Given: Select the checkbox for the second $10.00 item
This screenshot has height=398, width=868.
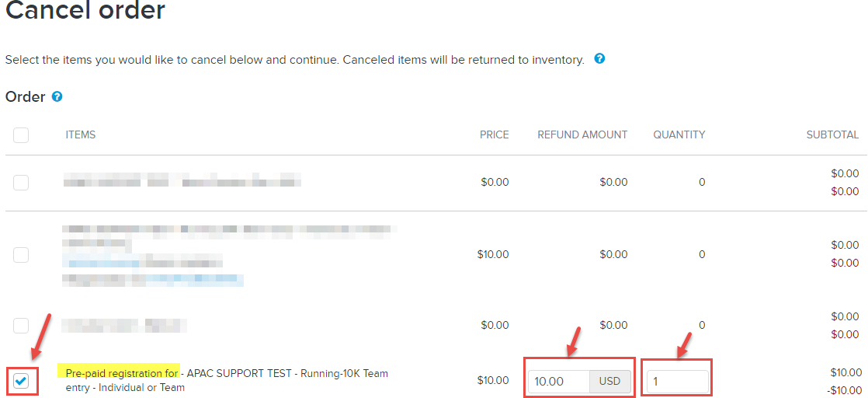Looking at the screenshot, I should coord(21,254).
